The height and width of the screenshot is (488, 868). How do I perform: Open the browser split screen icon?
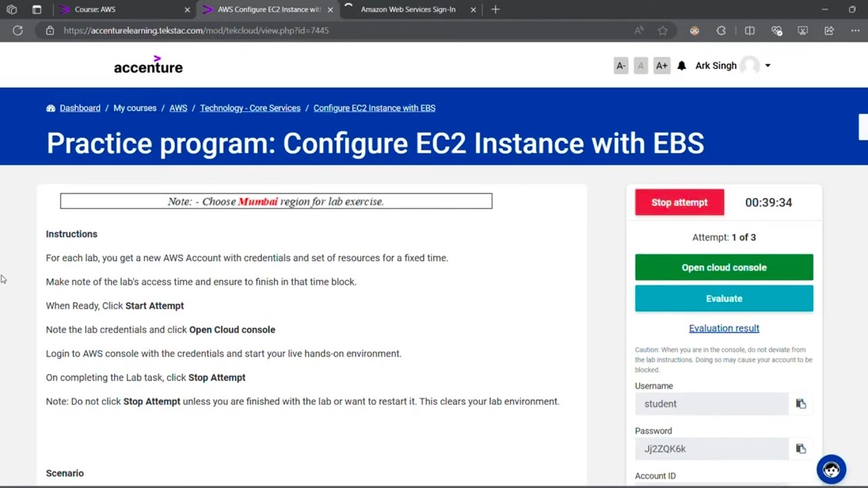tap(749, 30)
